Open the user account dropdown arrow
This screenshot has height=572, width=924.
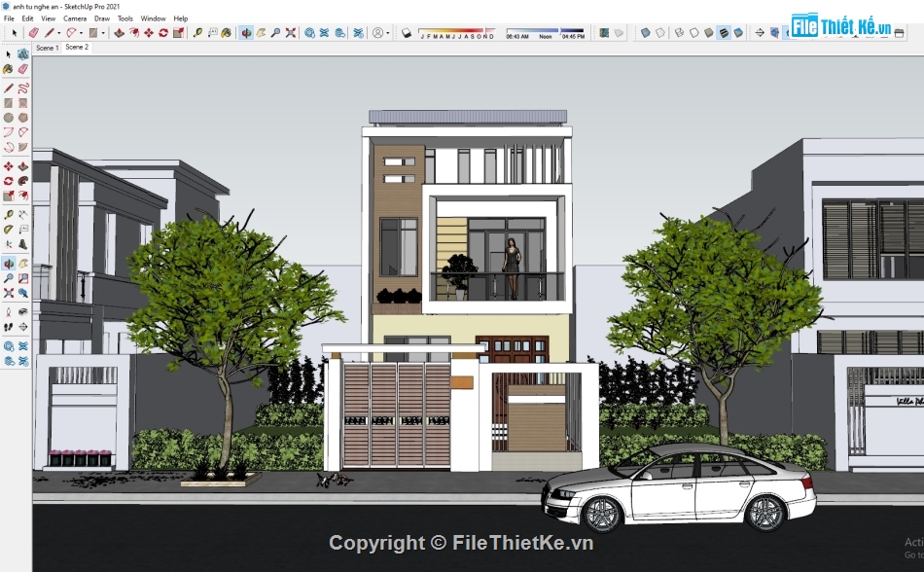[388, 33]
